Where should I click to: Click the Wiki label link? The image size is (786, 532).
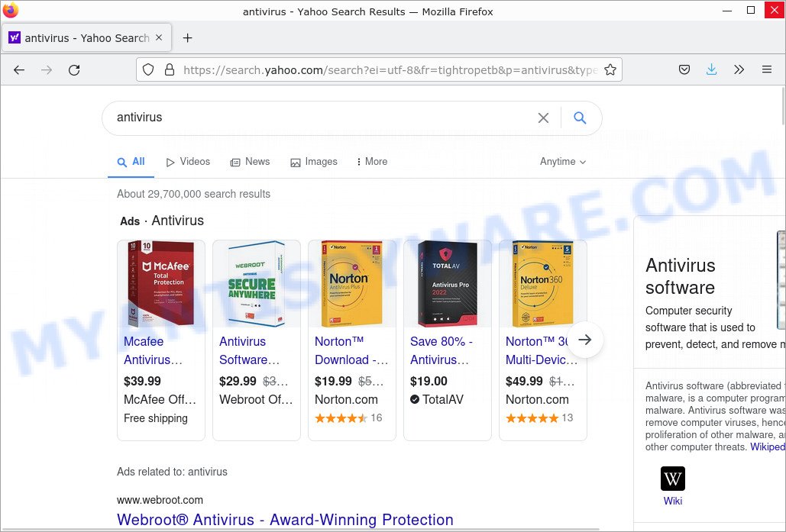673,501
